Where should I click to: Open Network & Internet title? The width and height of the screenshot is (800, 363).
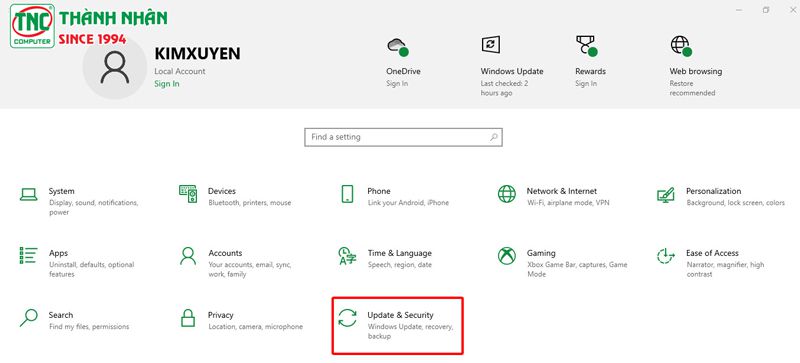point(562,191)
